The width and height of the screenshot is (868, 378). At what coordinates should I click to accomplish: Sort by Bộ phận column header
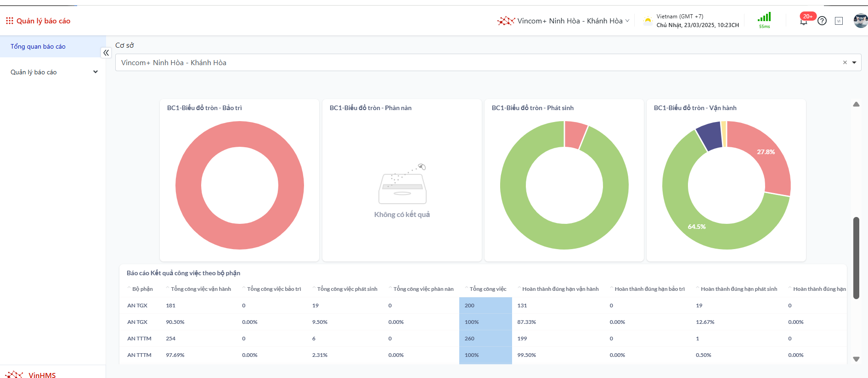[142, 289]
